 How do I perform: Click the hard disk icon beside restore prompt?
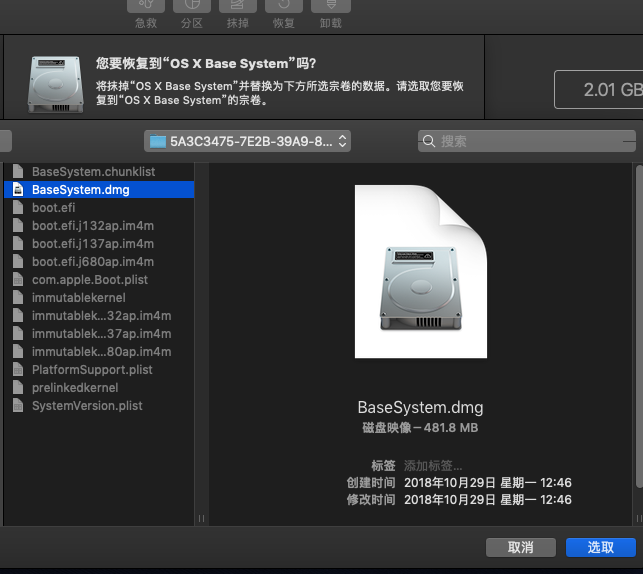[56, 82]
